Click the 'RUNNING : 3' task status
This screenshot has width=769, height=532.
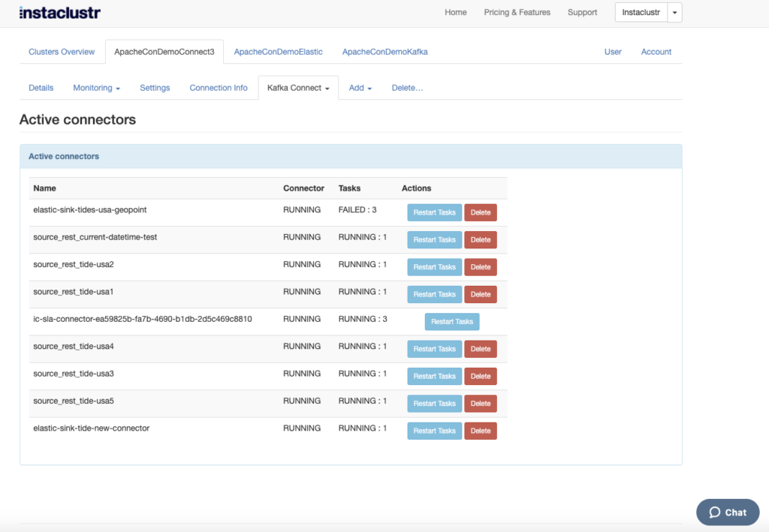point(363,319)
